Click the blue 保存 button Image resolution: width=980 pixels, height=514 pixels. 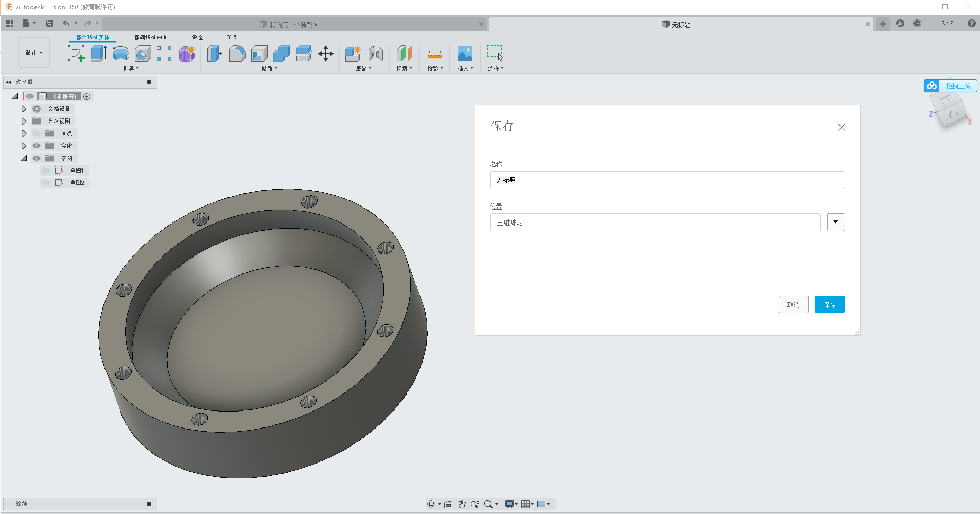click(829, 305)
